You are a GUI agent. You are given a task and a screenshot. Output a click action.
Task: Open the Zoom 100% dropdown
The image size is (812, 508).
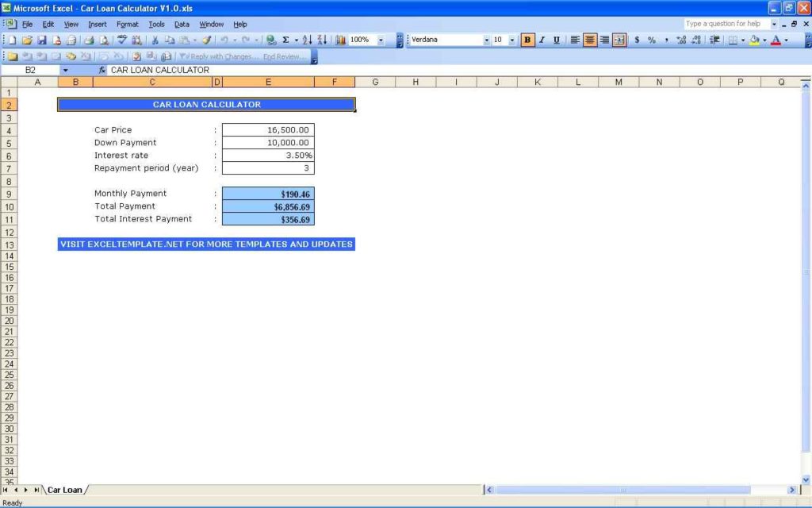click(x=381, y=40)
